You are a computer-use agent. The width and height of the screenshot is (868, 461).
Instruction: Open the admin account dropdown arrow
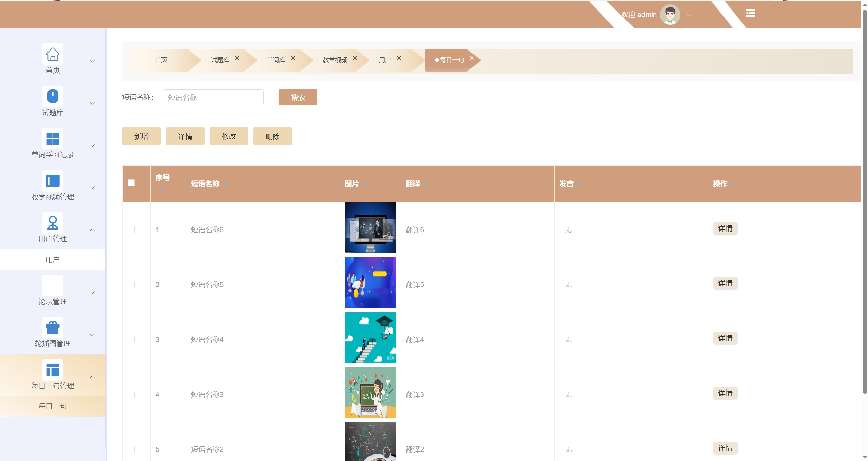(x=689, y=15)
